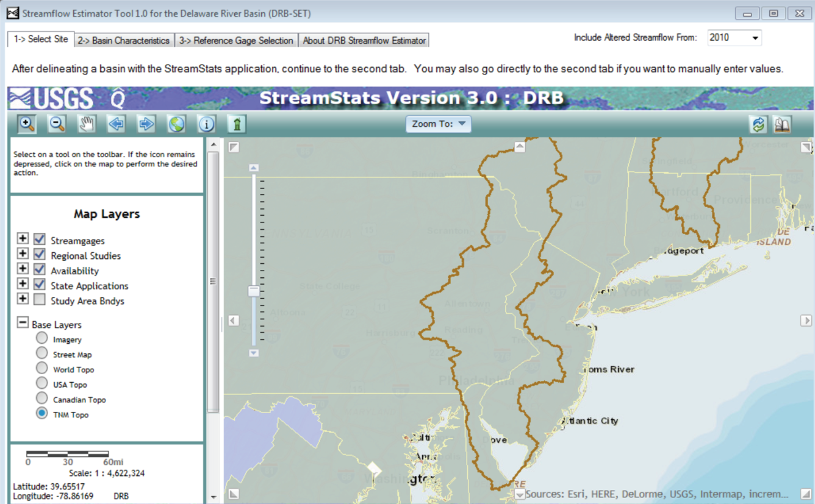
Task: Pan map southeast with corner arrow
Action: tap(806, 494)
